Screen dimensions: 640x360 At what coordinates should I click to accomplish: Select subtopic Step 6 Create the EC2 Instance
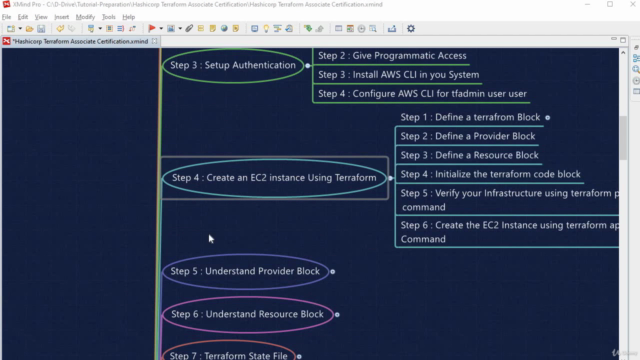(508, 232)
